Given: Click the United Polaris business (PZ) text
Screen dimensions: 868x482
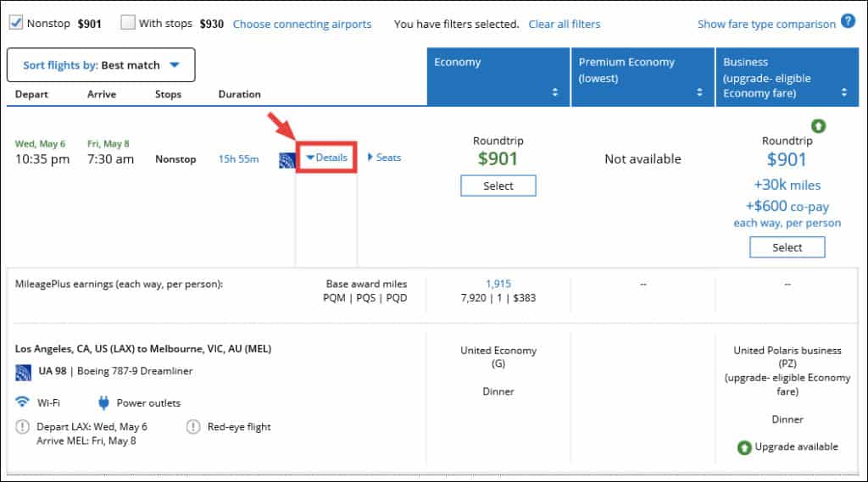Looking at the screenshot, I should (x=787, y=357).
